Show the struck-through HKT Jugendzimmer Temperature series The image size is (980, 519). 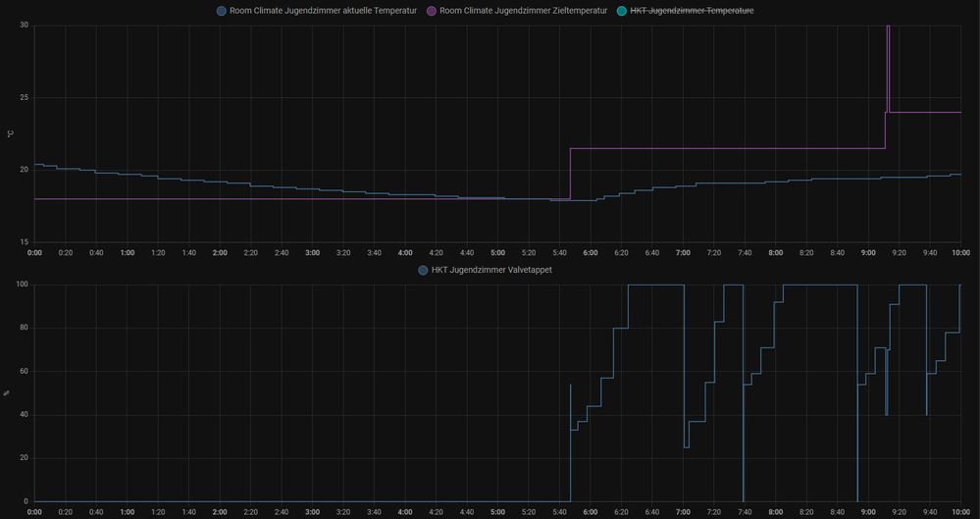692,11
